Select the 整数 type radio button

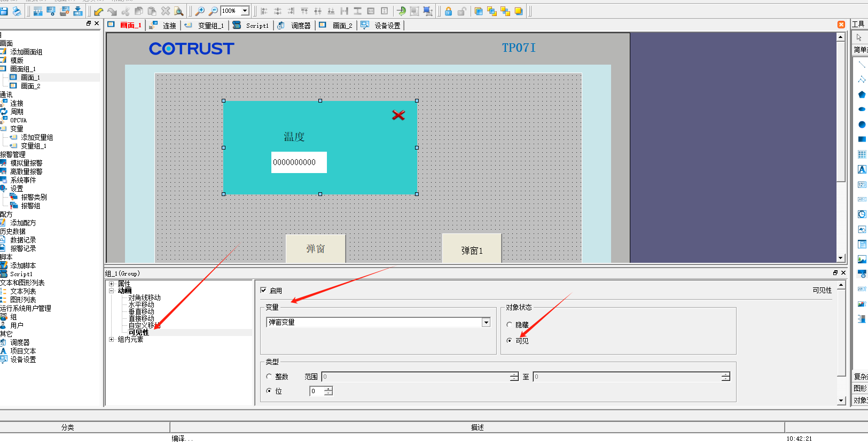click(269, 376)
